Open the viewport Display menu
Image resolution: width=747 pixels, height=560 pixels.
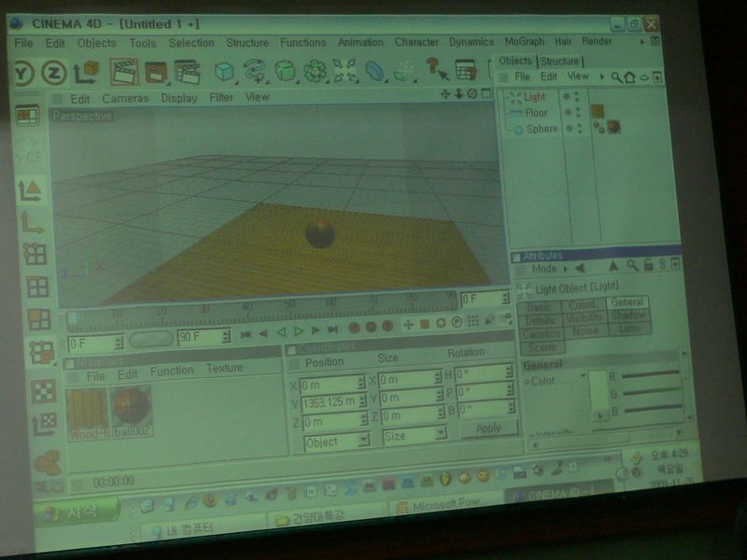click(178, 98)
